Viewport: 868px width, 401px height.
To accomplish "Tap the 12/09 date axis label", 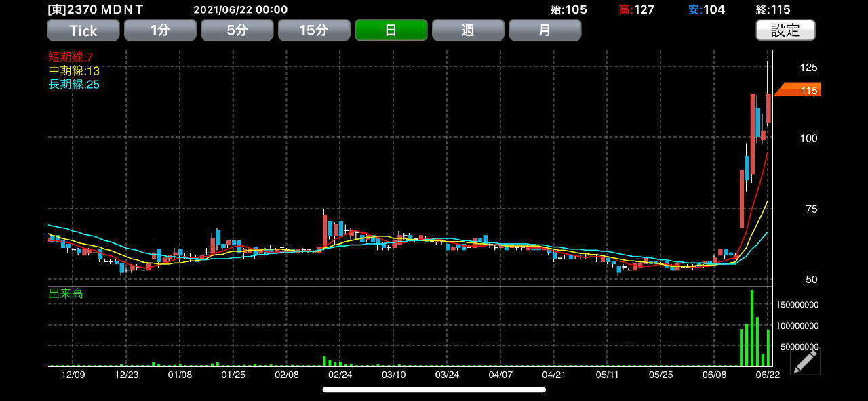I will click(x=73, y=375).
